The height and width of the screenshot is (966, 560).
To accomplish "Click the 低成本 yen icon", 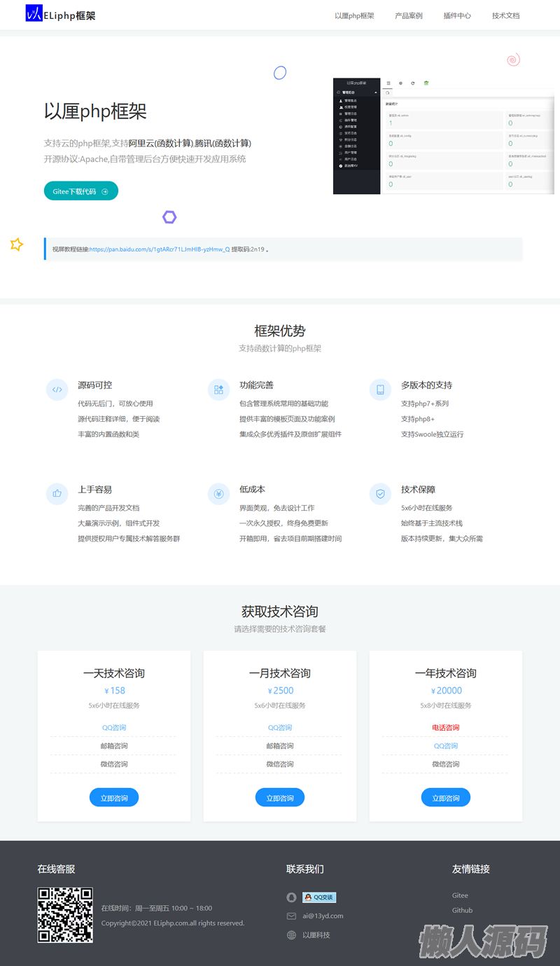I will (x=218, y=494).
